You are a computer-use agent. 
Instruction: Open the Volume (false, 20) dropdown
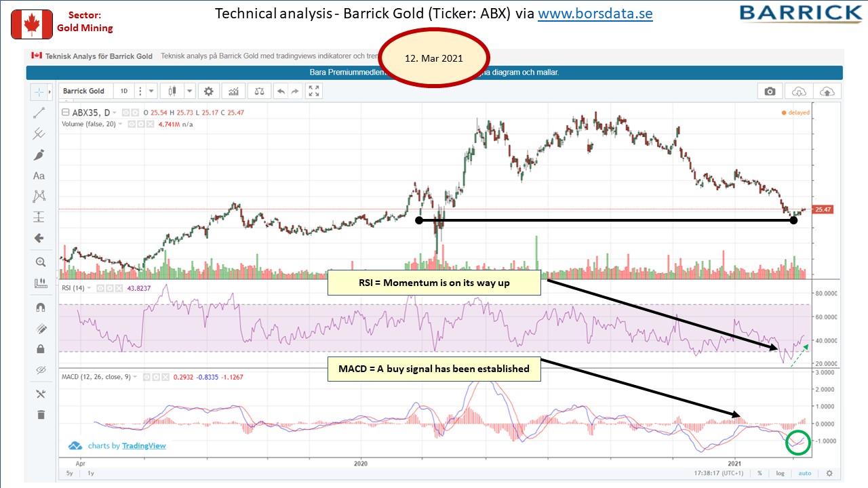(121, 124)
